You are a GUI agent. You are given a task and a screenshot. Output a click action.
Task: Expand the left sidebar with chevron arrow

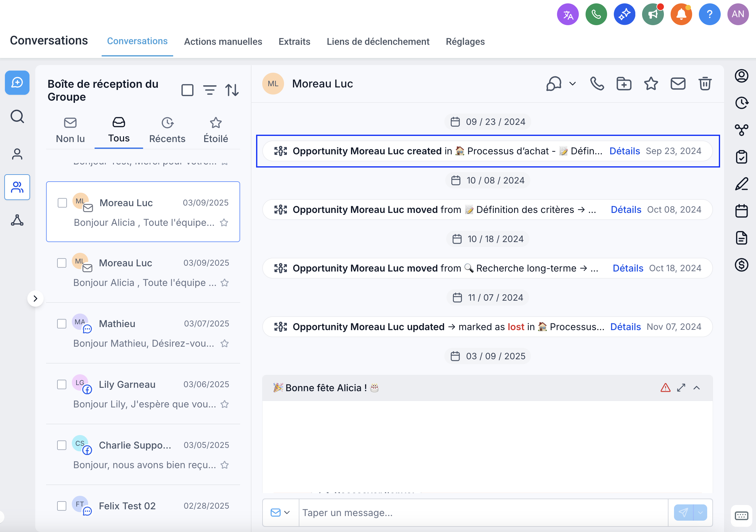[35, 299]
